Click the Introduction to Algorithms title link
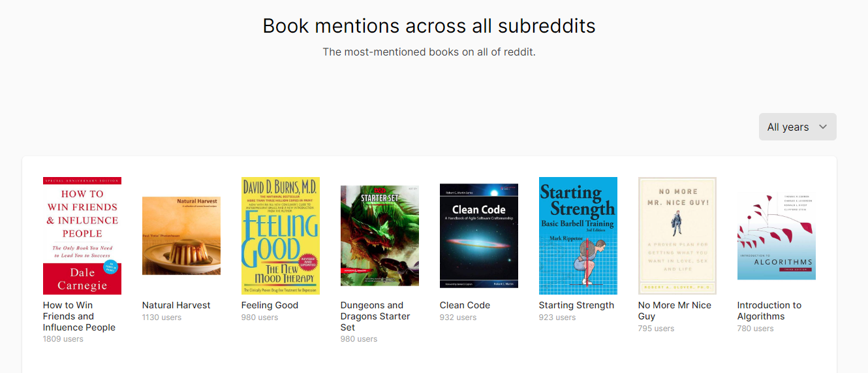The width and height of the screenshot is (868, 373). 769,310
